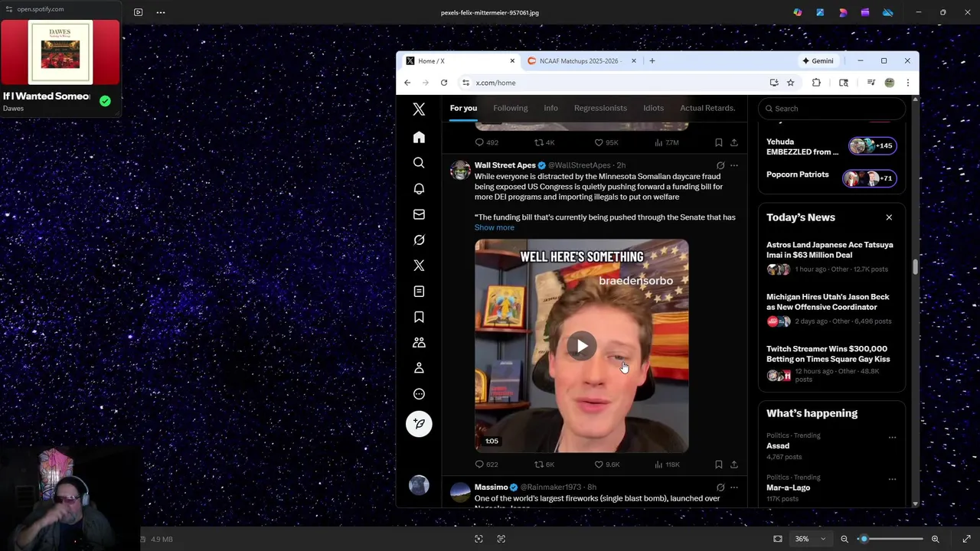
Task: Open Mar-a-Lago trend more options
Action: (892, 479)
